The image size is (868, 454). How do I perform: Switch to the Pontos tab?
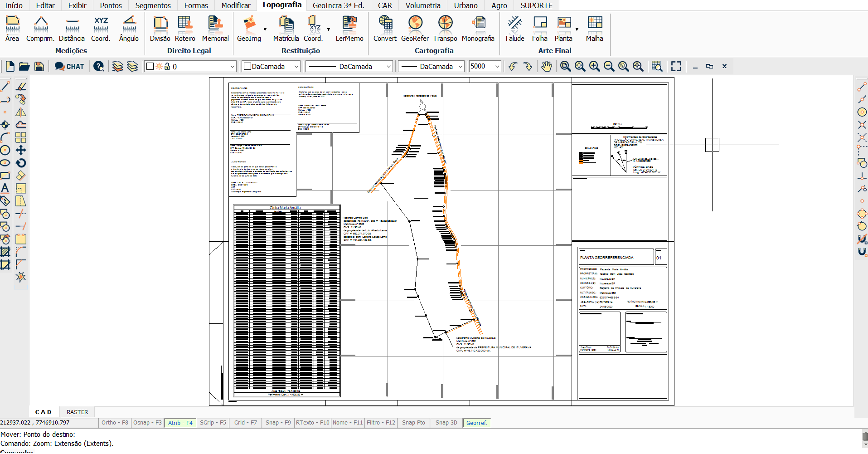(111, 5)
